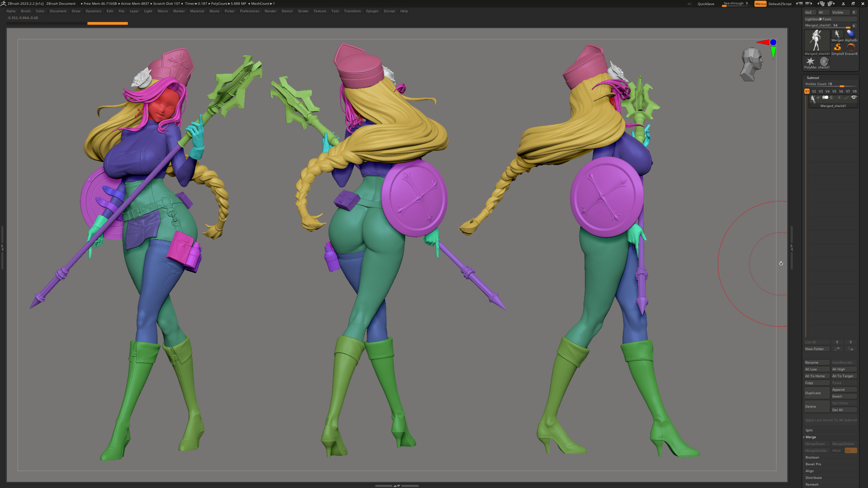Toggle the Menus button
This screenshot has width=868, height=488.
click(760, 4)
